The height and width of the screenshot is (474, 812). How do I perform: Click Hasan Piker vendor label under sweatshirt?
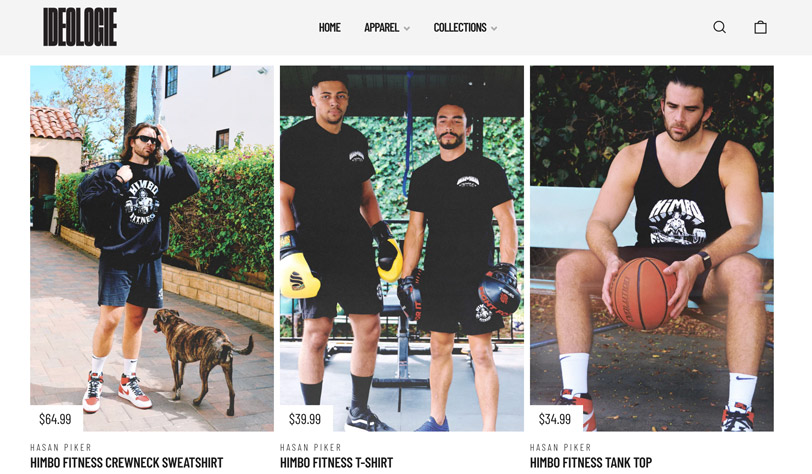(x=61, y=447)
